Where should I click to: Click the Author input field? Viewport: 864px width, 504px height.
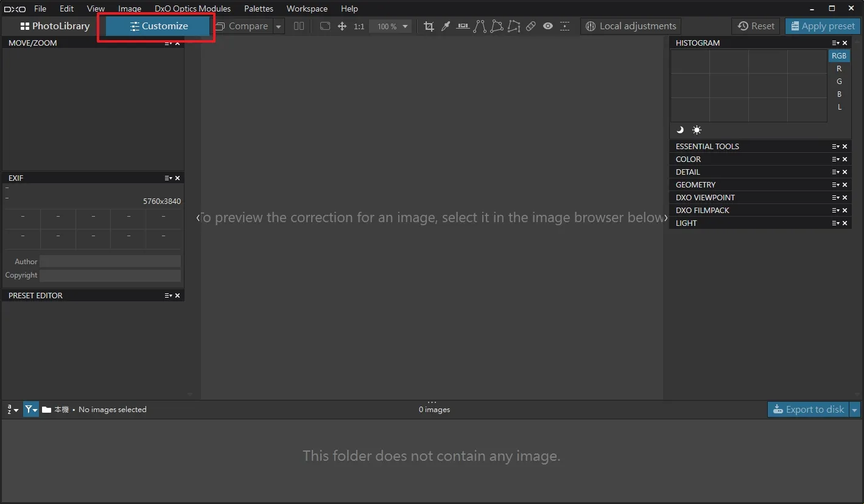110,261
